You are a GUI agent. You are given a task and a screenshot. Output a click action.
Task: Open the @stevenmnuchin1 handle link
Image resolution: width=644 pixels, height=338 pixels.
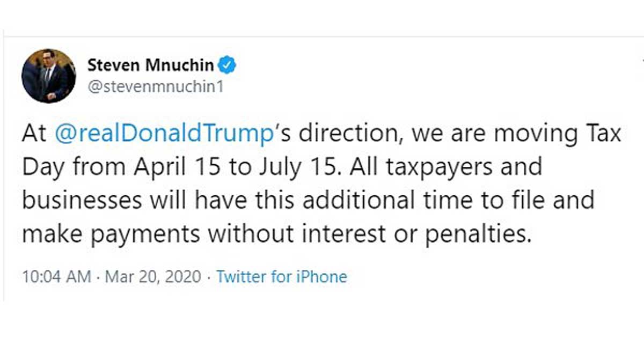click(155, 86)
